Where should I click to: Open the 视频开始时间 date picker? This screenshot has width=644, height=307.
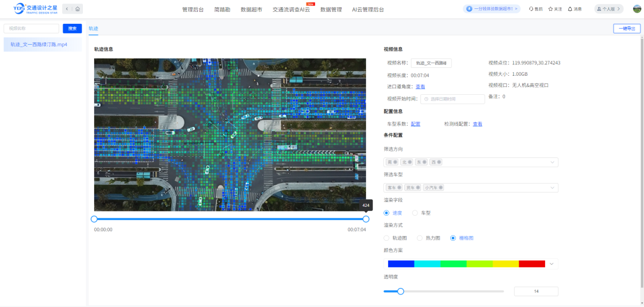pos(453,99)
